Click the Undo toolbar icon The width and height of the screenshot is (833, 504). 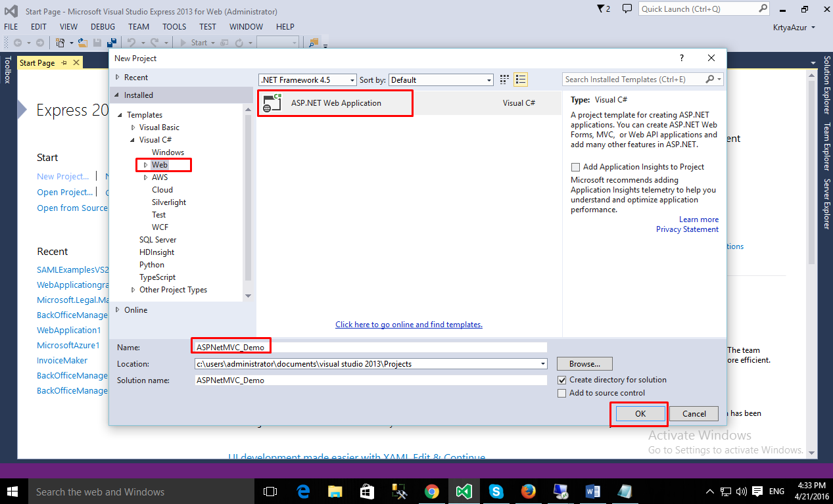tap(131, 43)
